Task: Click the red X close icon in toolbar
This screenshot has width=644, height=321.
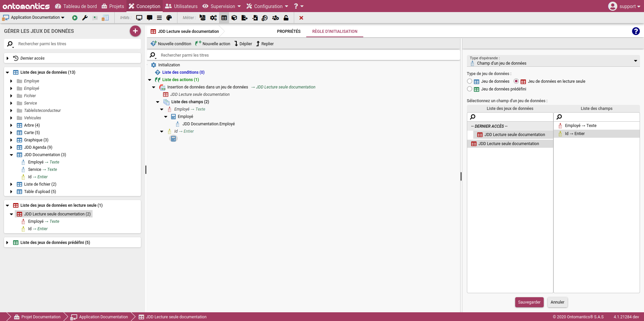Action: [301, 18]
